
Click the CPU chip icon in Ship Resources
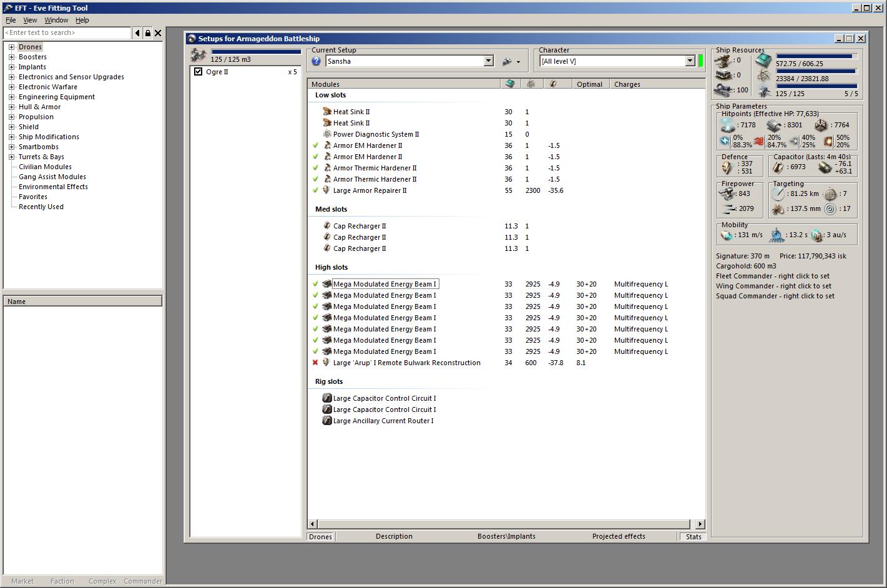point(763,61)
